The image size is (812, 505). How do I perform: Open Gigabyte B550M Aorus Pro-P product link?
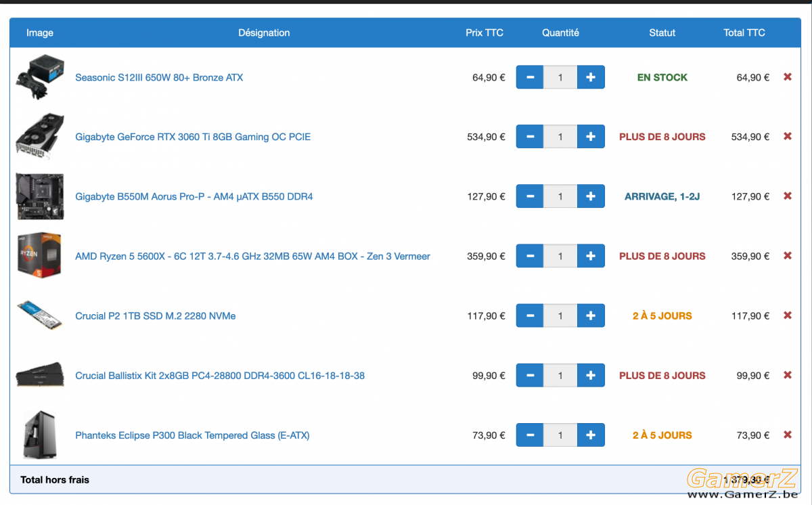(194, 196)
